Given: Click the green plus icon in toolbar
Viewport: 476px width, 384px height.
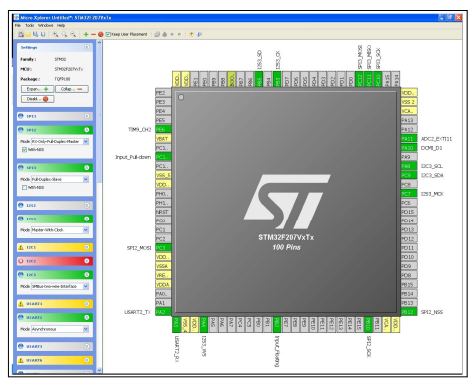Looking at the screenshot, I should point(86,34).
